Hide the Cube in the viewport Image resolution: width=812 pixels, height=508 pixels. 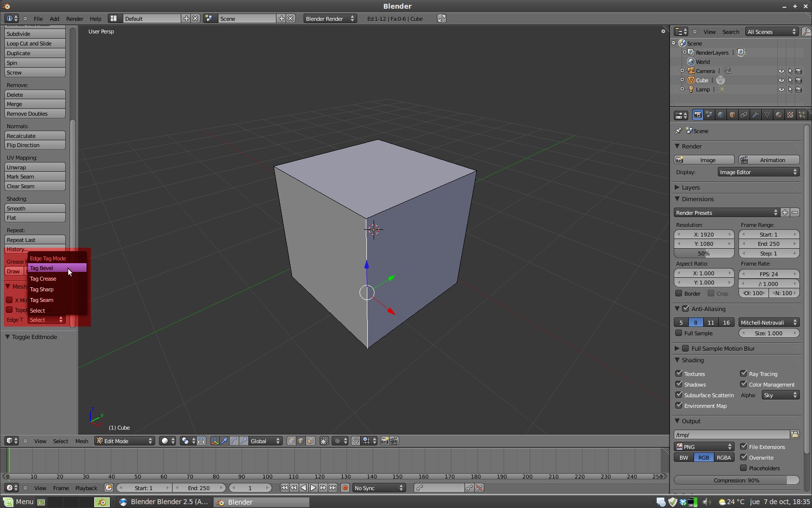781,80
